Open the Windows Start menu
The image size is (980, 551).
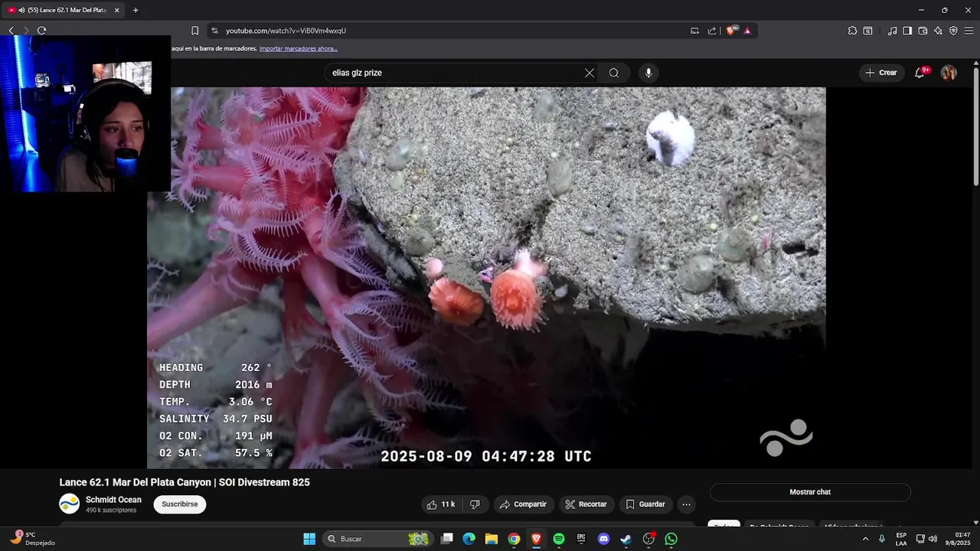(x=309, y=539)
